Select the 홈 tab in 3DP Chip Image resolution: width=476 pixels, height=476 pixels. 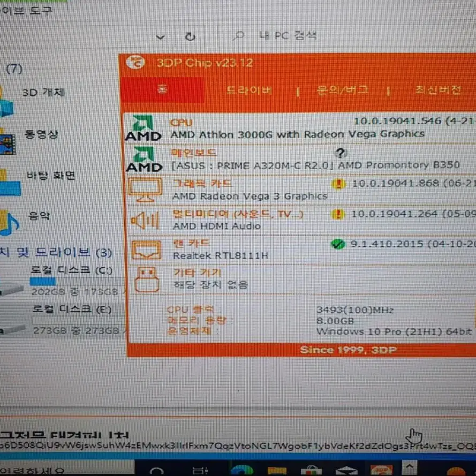pos(163,89)
